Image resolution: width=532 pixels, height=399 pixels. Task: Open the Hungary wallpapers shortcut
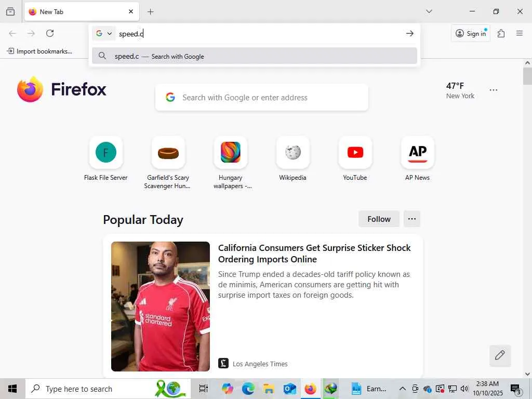click(231, 163)
